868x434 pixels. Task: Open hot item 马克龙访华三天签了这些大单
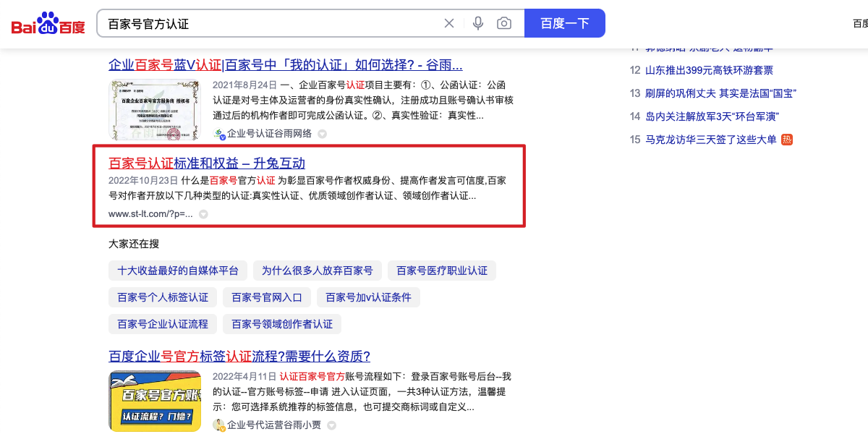[x=710, y=140]
